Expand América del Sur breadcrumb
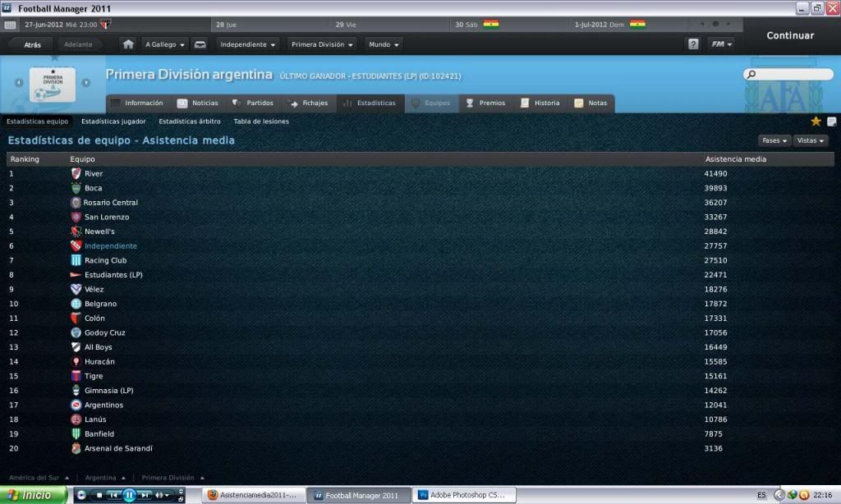Viewport: 841px width, 504px height. (39, 478)
